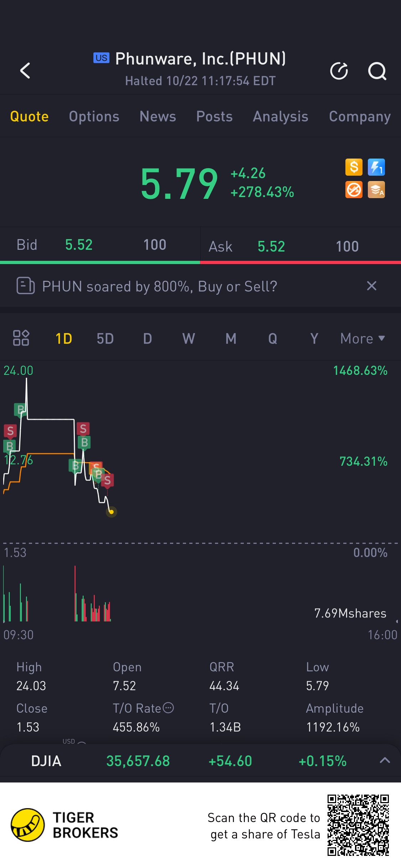Tap the T/O Rate info icon

tap(168, 708)
